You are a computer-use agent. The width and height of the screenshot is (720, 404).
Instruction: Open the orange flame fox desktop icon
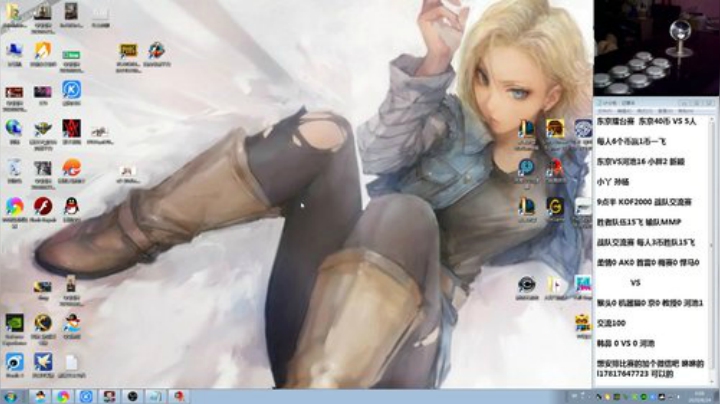(x=43, y=50)
